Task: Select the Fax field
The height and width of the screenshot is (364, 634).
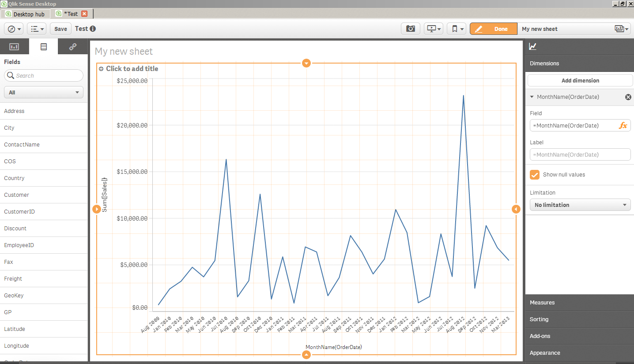Action: click(x=44, y=262)
